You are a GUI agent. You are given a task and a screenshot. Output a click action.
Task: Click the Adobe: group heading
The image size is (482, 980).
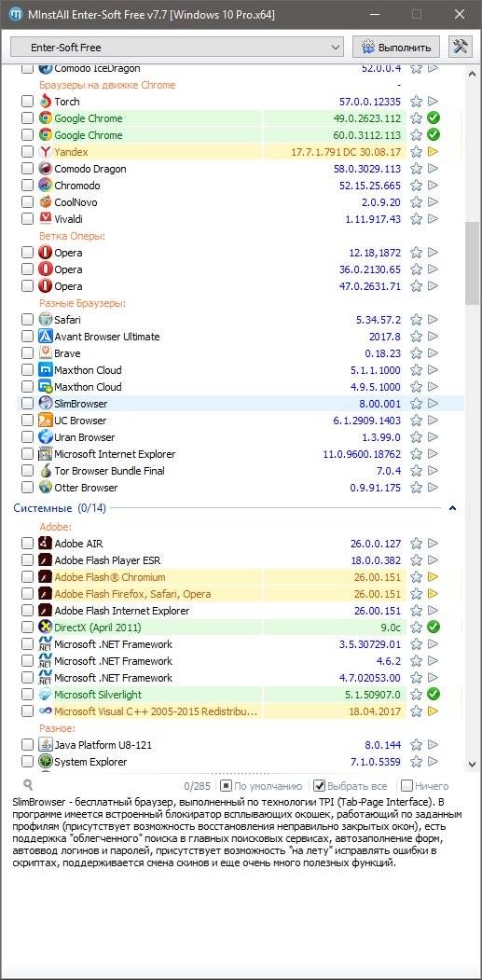point(56,527)
